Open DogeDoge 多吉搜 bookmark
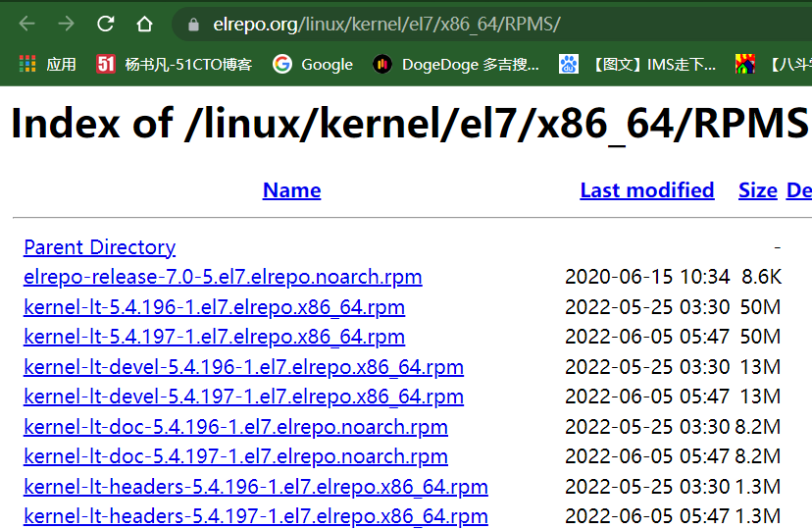 point(471,64)
